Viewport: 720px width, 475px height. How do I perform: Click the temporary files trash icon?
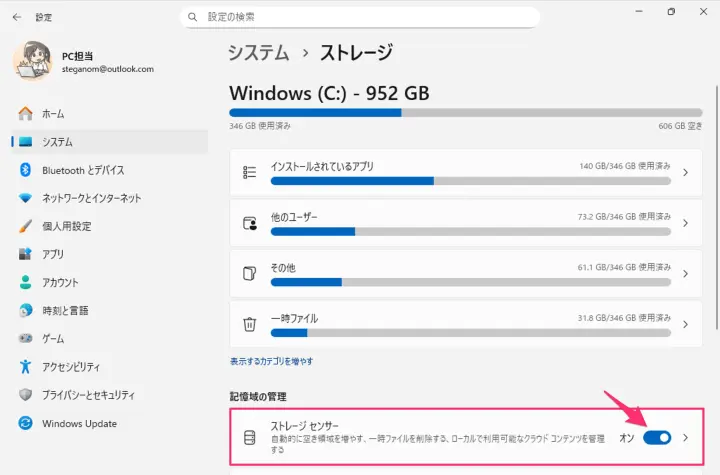[250, 325]
